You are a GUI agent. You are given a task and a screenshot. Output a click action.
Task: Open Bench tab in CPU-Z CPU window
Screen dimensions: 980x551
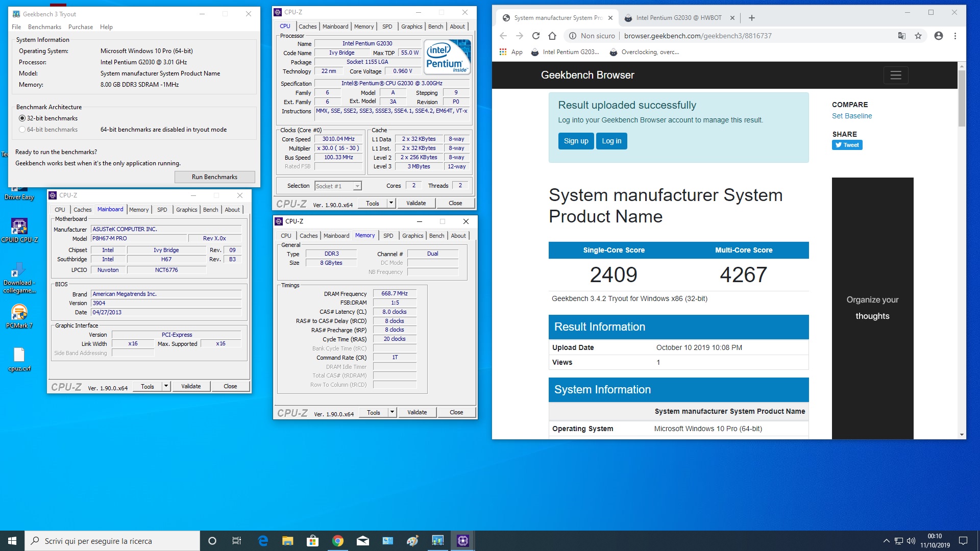tap(435, 27)
